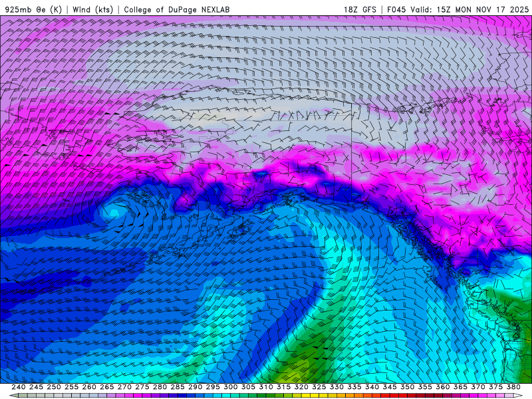Select the 365 value on the color scale
Image resolution: width=532 pixels, height=399 pixels.
coord(460,387)
